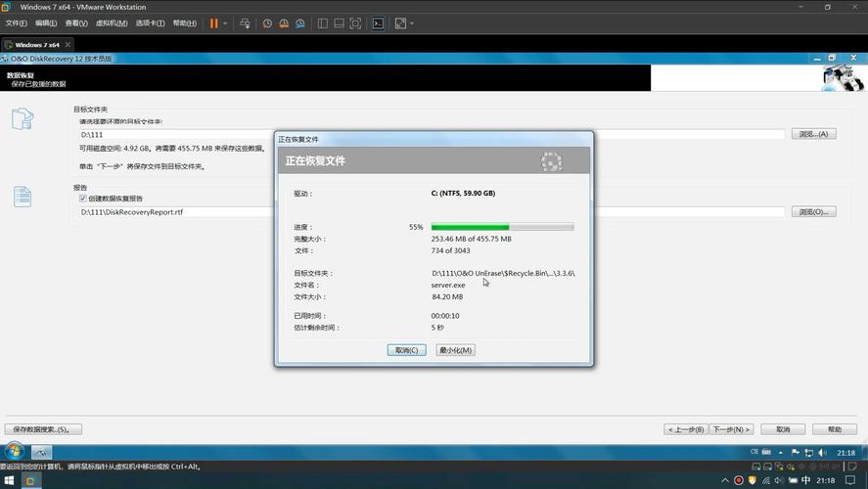The width and height of the screenshot is (868, 489).
Task: Click the O&O DiskRecovery logo image at top right
Action: [842, 77]
